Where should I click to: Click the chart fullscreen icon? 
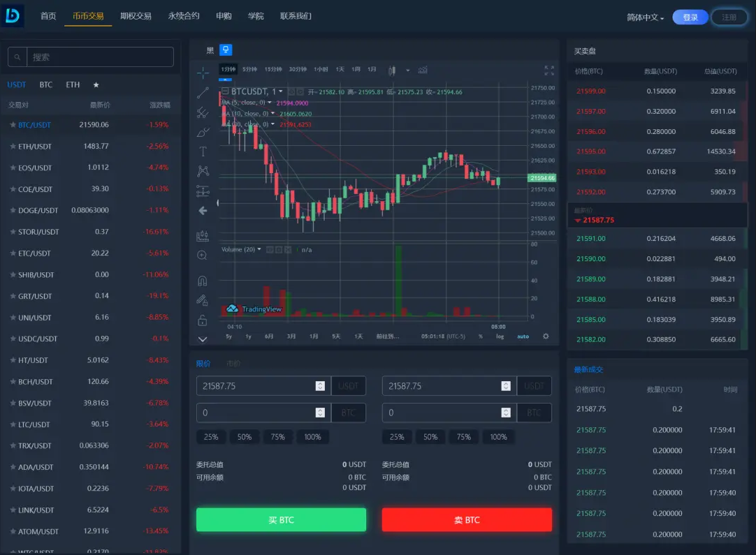click(549, 70)
